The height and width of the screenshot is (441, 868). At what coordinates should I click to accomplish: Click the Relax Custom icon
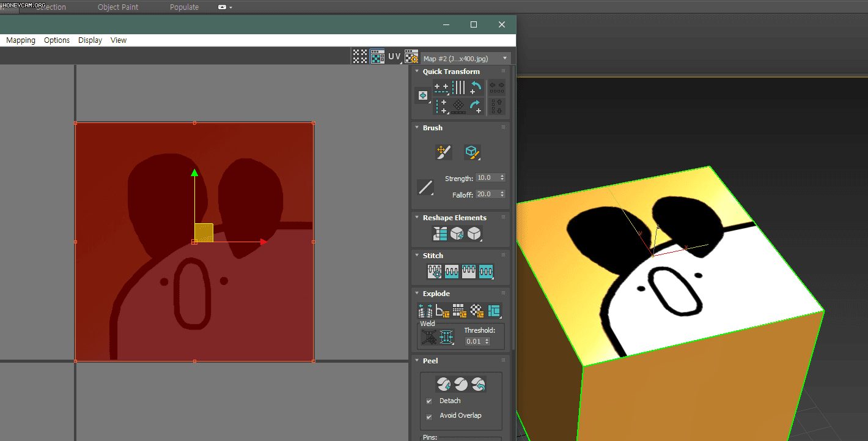(474, 234)
